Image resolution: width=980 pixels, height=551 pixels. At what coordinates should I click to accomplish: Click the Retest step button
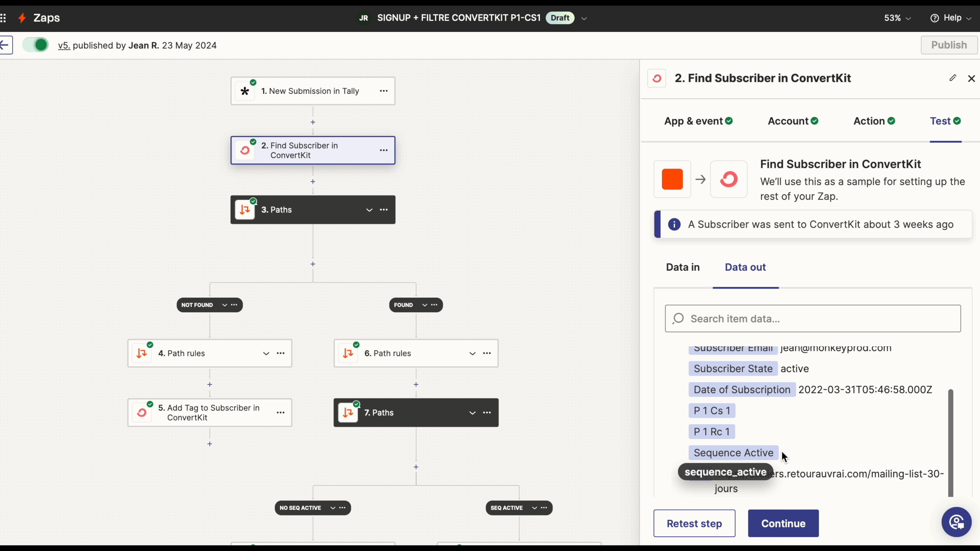coord(694,523)
